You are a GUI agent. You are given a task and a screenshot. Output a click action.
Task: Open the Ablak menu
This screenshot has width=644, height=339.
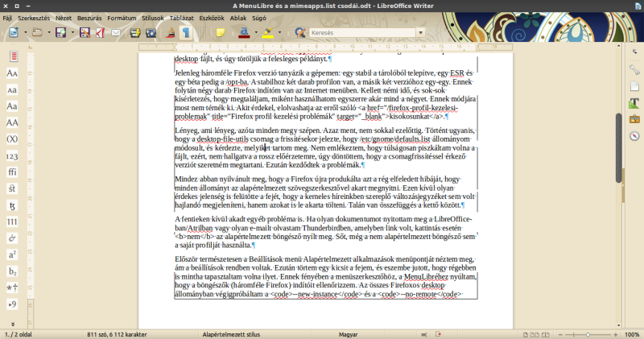click(x=238, y=18)
